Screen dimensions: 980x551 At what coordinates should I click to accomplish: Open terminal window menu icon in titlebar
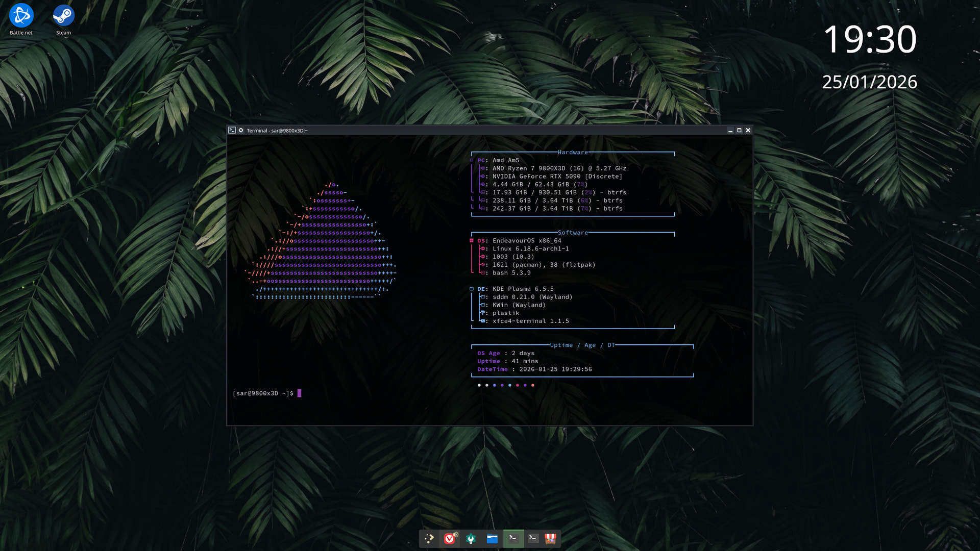pos(232,130)
